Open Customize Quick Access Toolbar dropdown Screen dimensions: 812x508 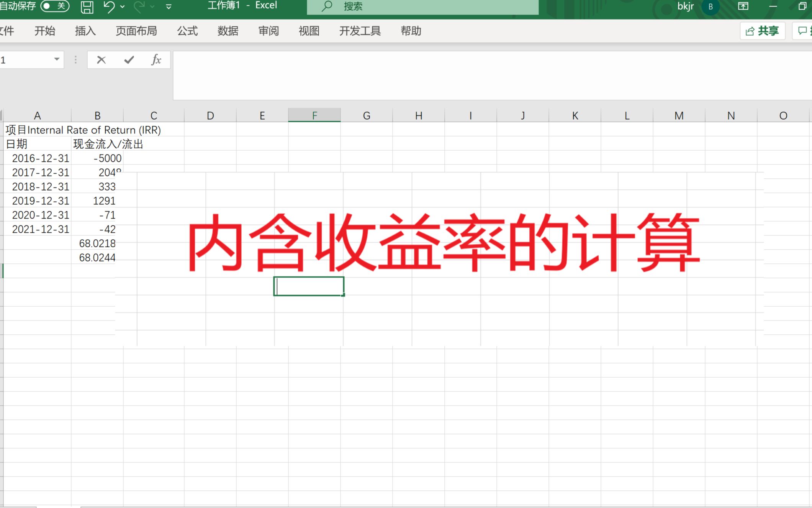169,7
